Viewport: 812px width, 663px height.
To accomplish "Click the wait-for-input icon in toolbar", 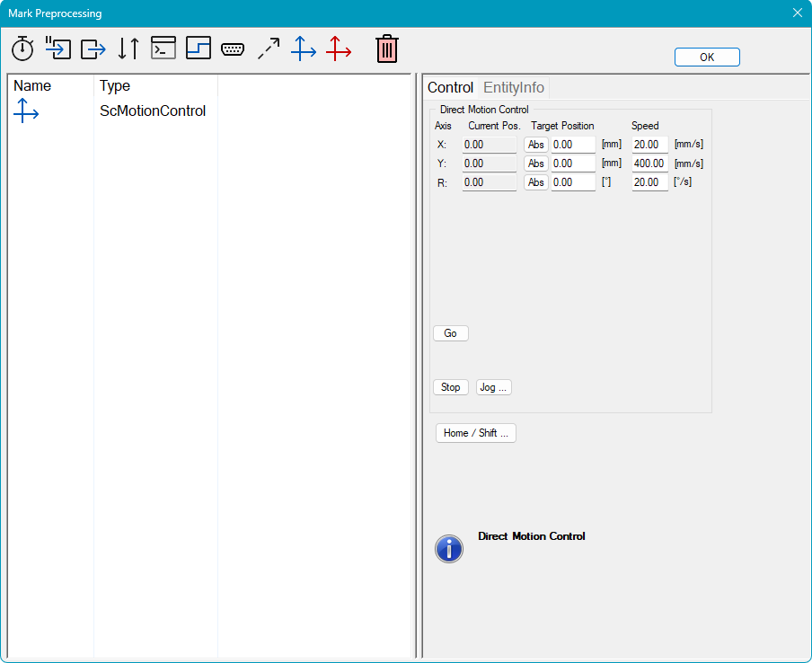I will 58,49.
